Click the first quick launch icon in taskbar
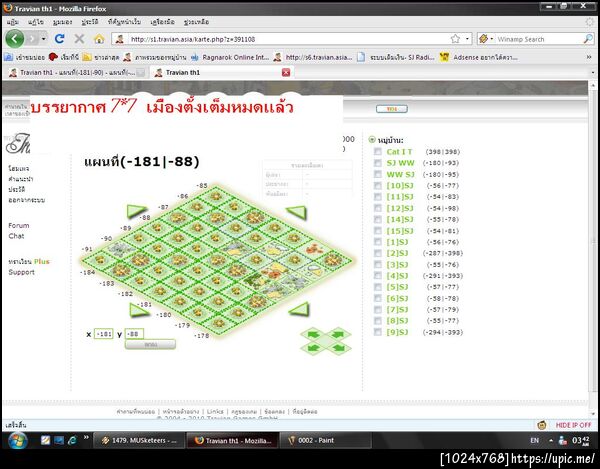The image size is (600, 469). click(x=46, y=440)
